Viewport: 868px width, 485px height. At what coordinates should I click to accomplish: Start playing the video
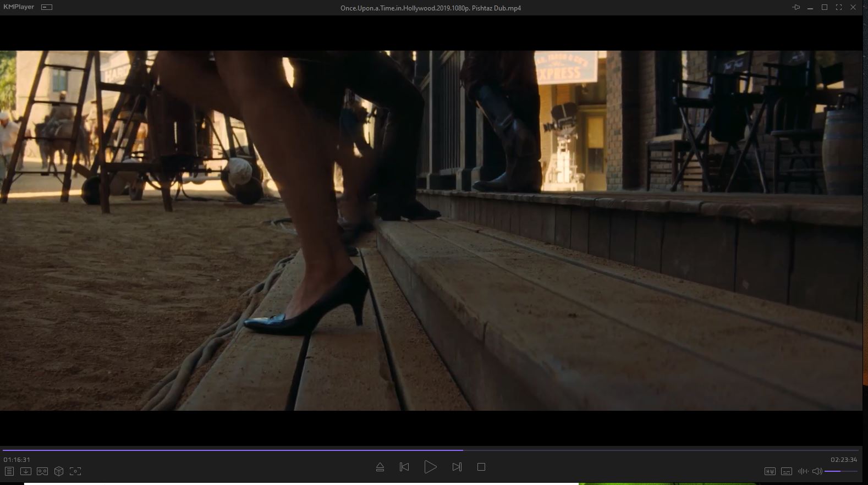pyautogui.click(x=430, y=467)
